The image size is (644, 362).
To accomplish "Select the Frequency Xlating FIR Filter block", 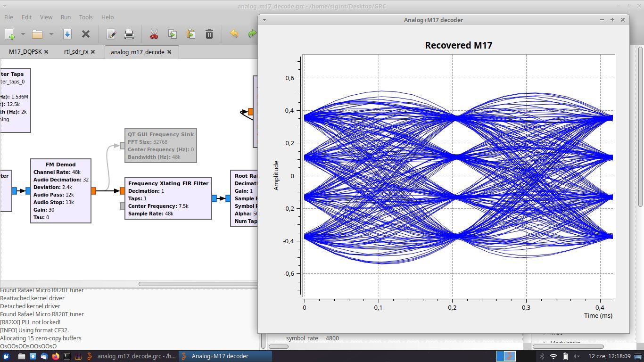I will coord(168,198).
